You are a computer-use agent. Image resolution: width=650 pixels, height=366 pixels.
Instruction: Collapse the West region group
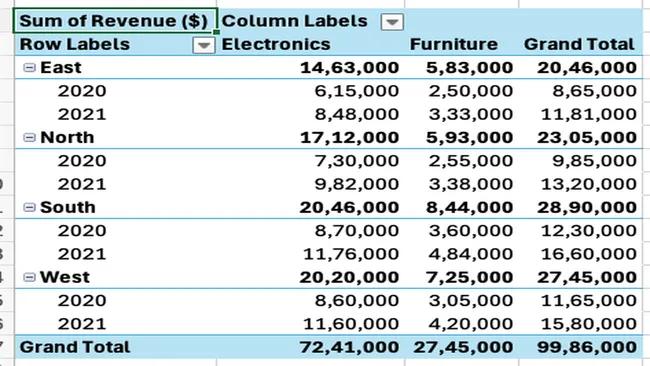coord(29,277)
